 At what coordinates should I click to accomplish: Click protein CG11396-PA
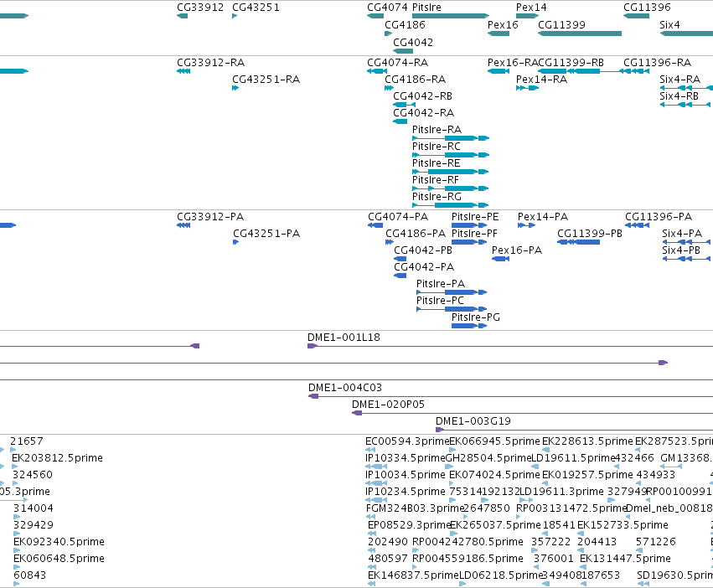[637, 225]
